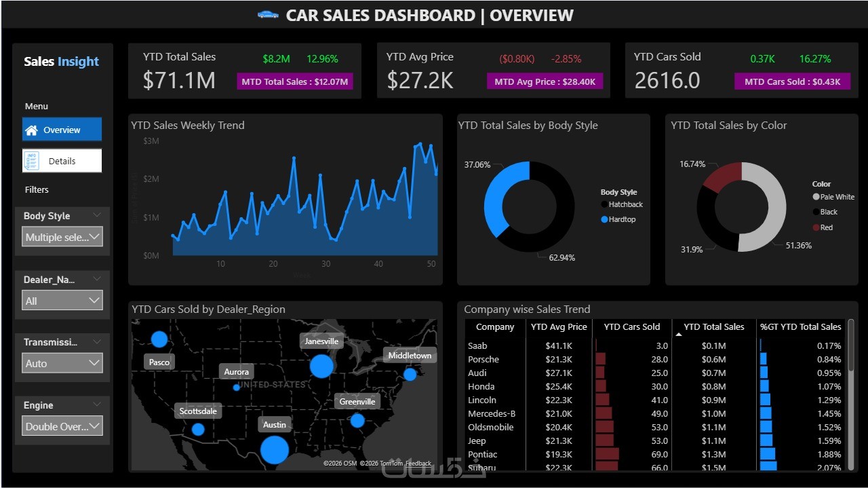Screen dimensions: 868x488
Task: Click the Janesville map label
Action: [x=321, y=341]
